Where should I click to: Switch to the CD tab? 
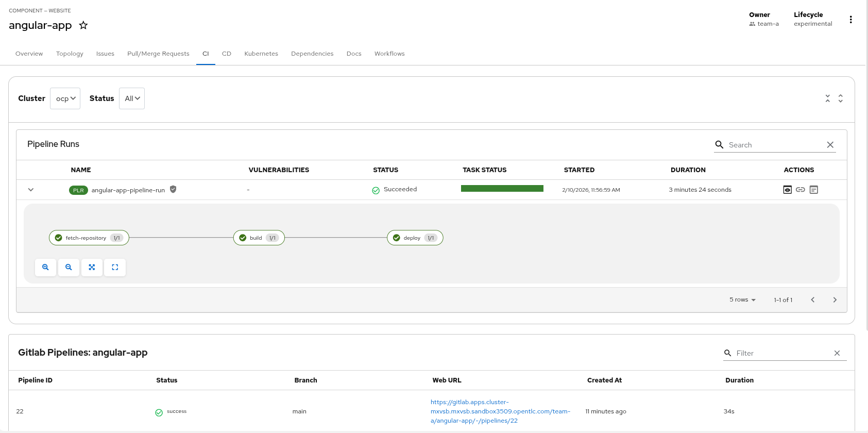(227, 54)
